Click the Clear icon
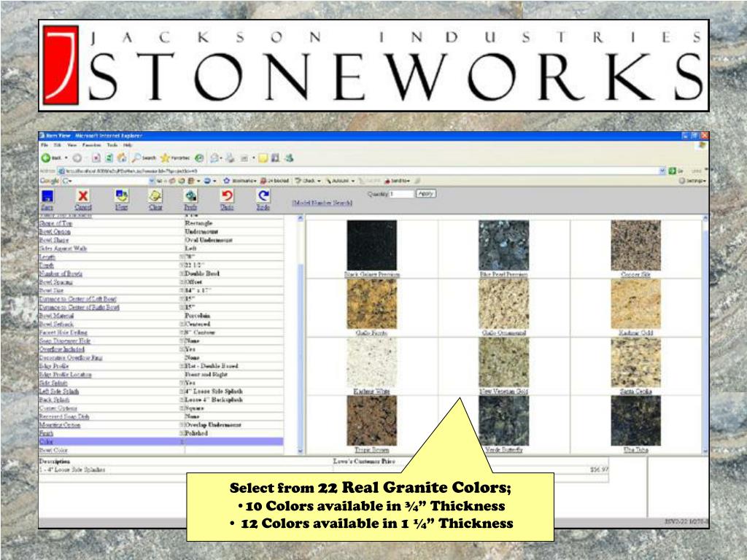The image size is (747, 560). pyautogui.click(x=155, y=195)
